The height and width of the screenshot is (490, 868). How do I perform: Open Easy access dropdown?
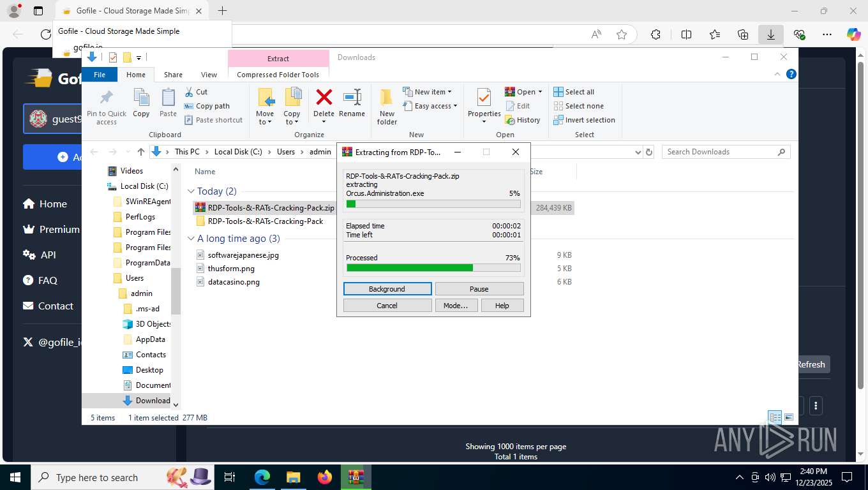(430, 106)
